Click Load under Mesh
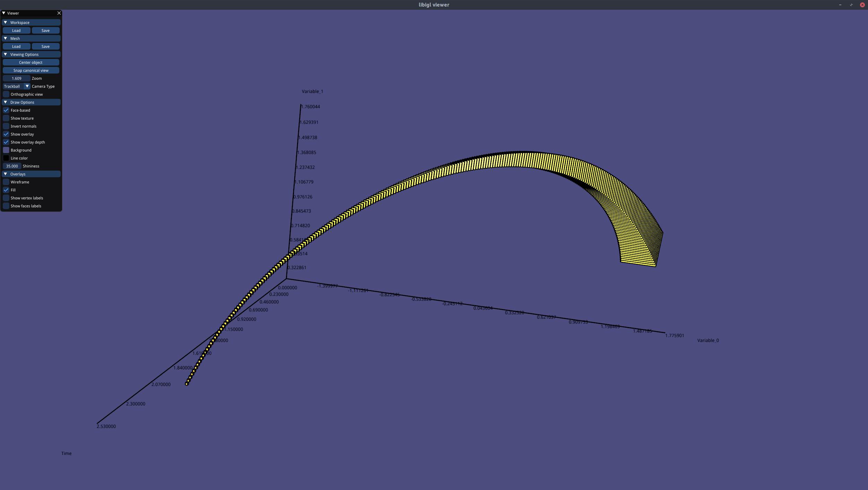The height and width of the screenshot is (490, 868). 16,46
